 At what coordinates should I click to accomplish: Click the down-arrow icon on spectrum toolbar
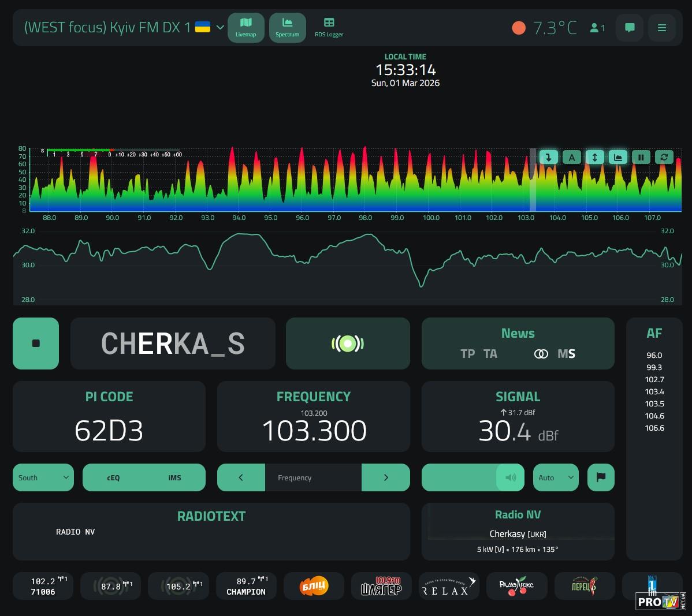548,157
